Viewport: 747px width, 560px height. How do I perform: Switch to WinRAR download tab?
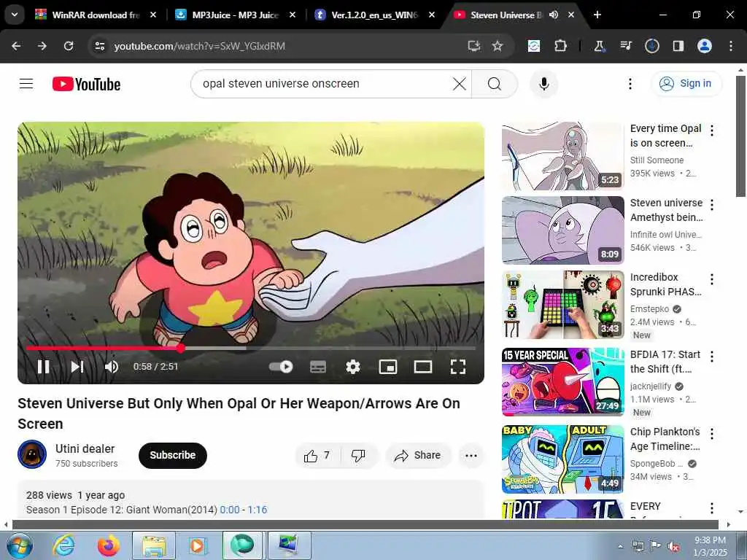coord(96,15)
